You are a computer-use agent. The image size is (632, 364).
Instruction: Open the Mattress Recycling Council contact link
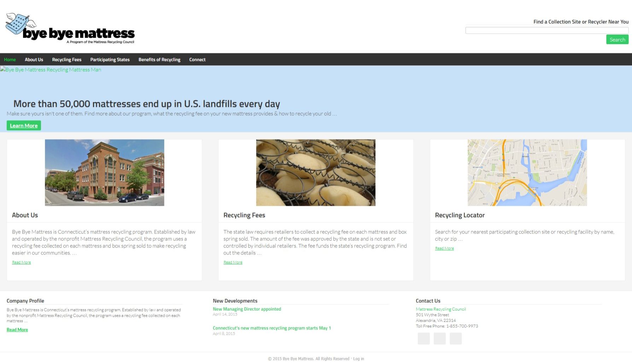441,309
